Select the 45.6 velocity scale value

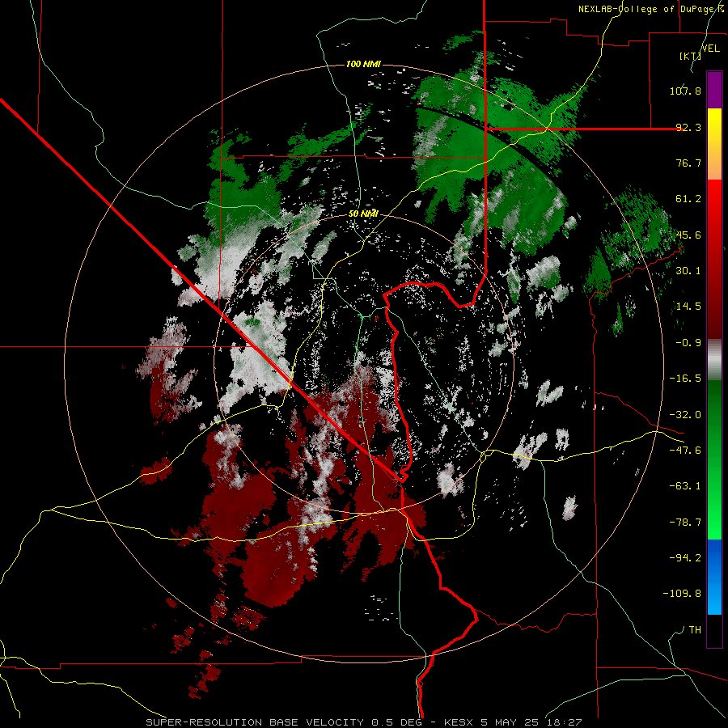coord(688,235)
